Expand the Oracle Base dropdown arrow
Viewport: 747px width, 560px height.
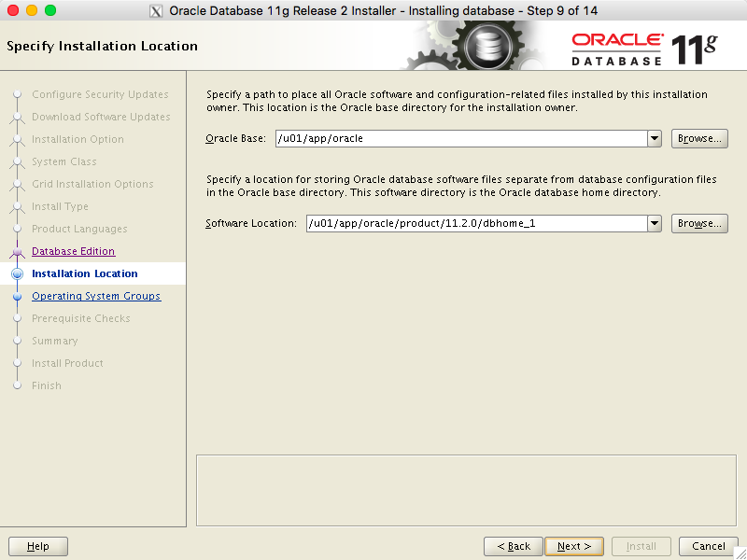coord(654,138)
